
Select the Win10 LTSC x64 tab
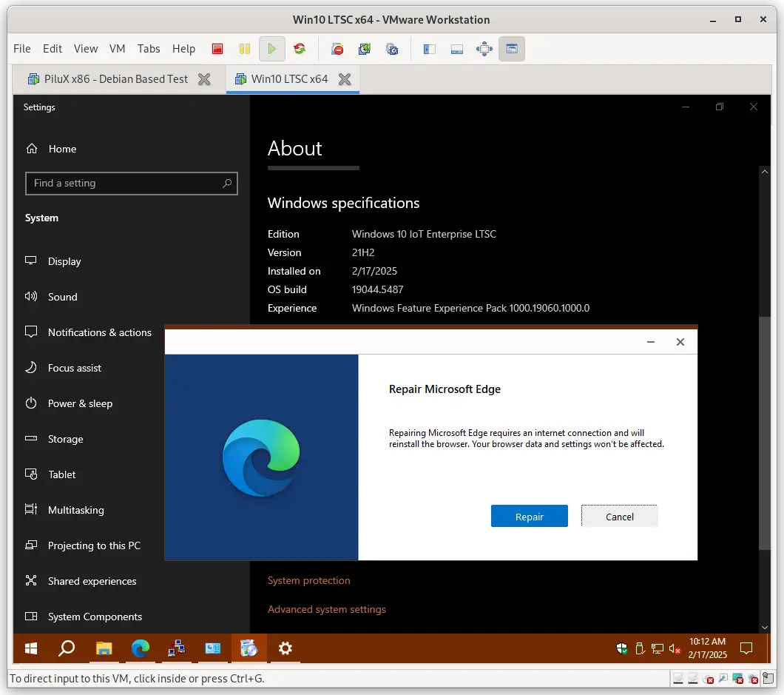click(x=289, y=79)
